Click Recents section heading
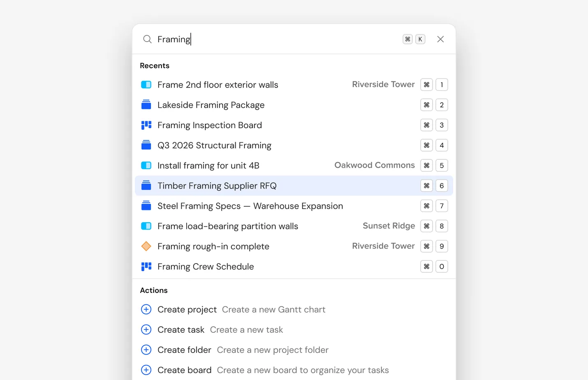588x380 pixels. coord(155,66)
